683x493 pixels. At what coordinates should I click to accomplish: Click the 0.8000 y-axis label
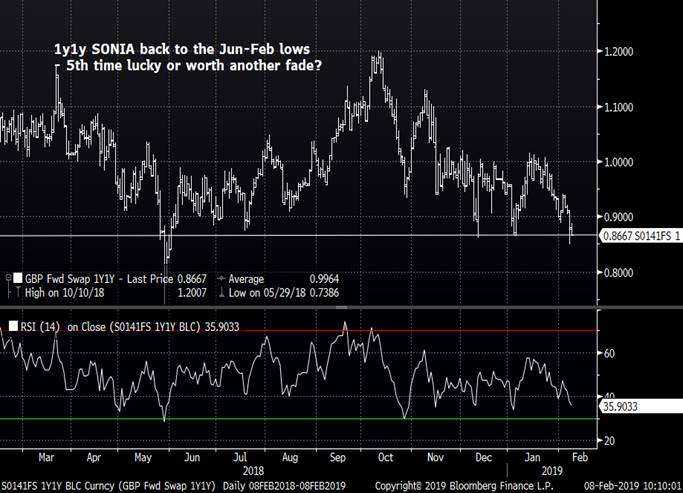click(619, 273)
